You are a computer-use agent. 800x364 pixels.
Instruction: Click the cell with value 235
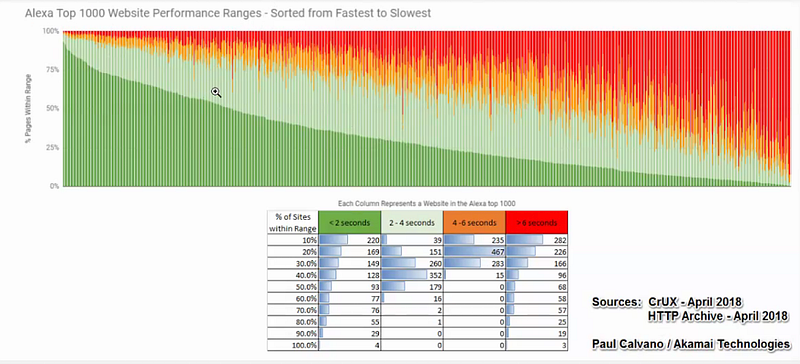click(474, 240)
